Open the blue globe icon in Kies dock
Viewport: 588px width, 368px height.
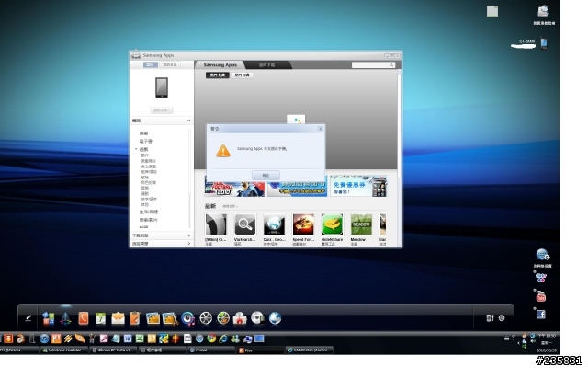coord(275,318)
